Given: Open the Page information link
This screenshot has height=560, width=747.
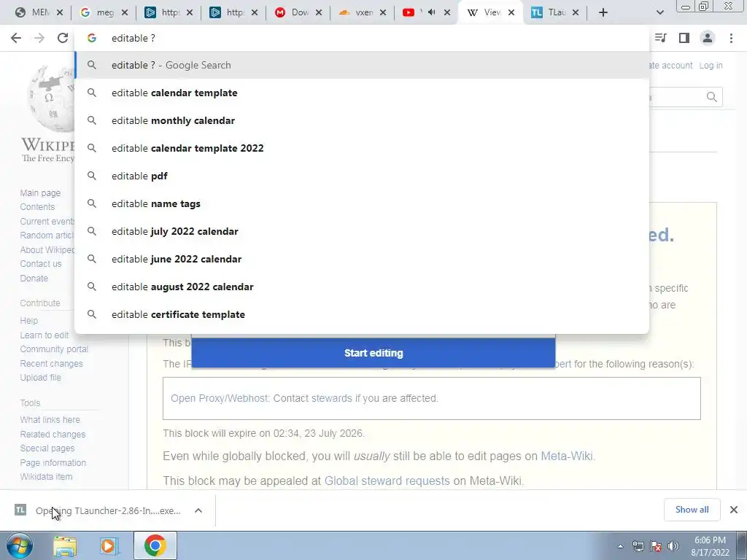Looking at the screenshot, I should click(53, 462).
